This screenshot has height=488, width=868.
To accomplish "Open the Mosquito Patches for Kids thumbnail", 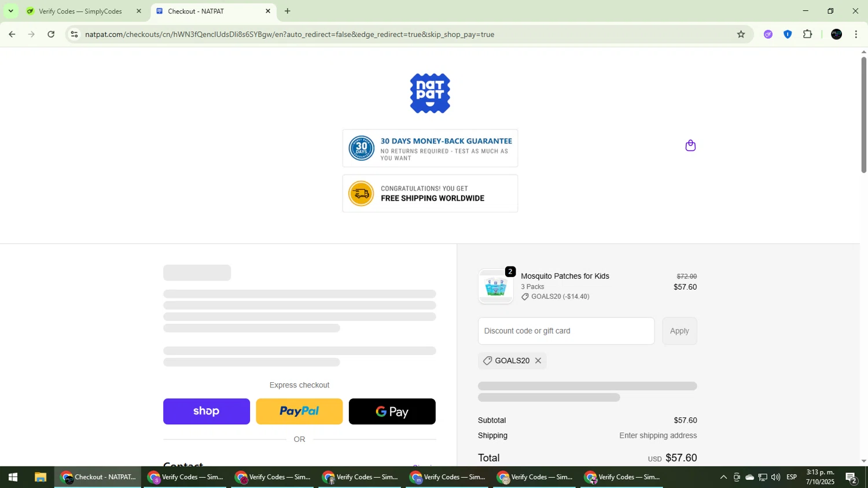I will coord(496,287).
